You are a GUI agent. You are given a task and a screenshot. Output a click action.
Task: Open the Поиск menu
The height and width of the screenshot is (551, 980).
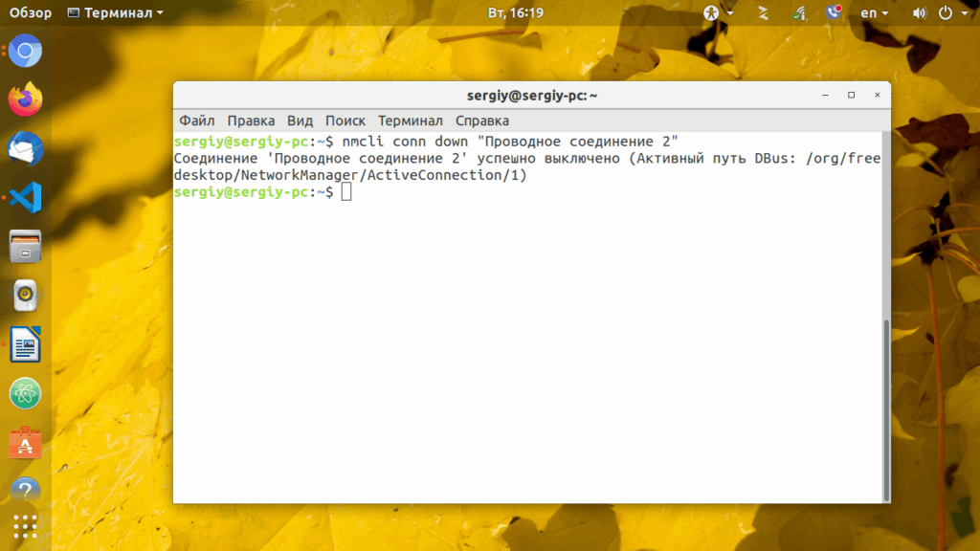point(345,121)
